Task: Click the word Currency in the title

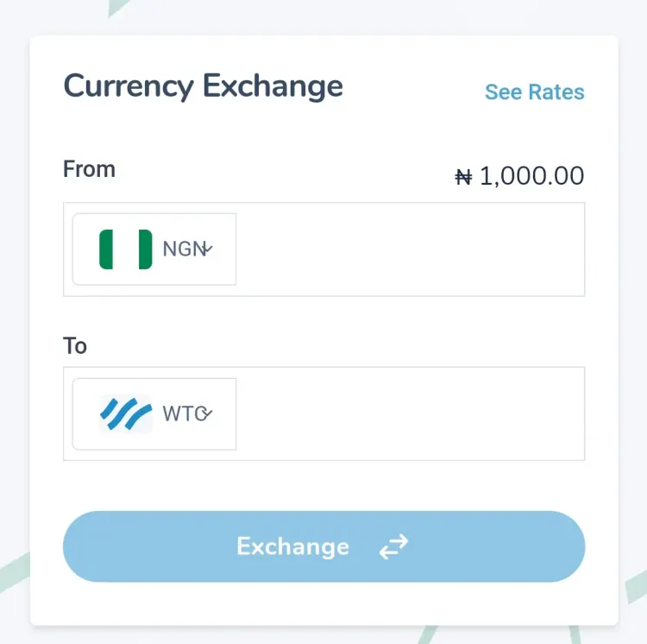Action: tap(129, 86)
